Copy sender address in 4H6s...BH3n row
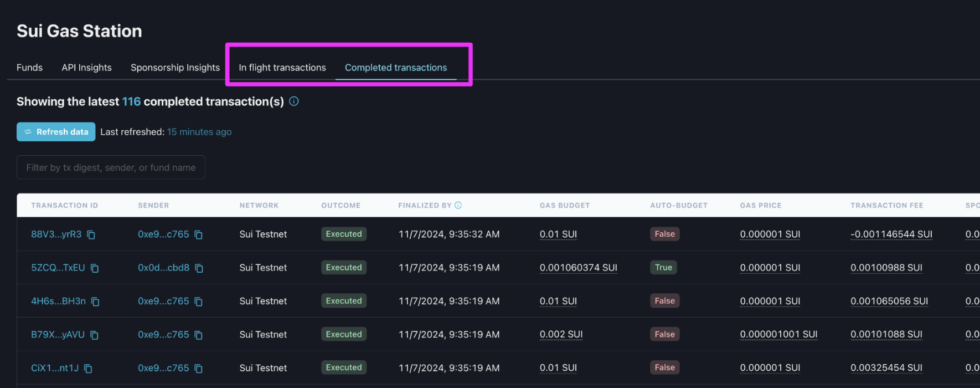Image resolution: width=980 pixels, height=388 pixels. (x=199, y=302)
